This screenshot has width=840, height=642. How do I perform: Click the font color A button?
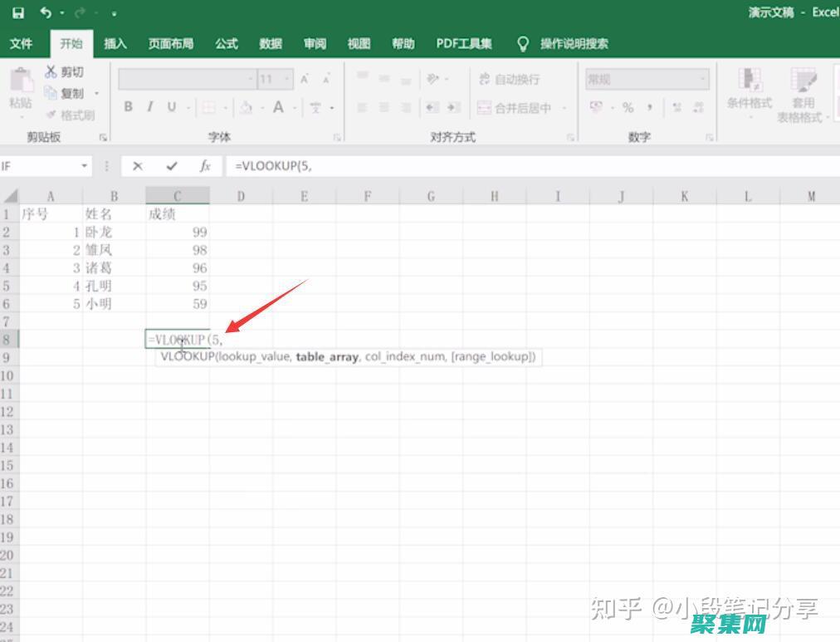pyautogui.click(x=278, y=107)
